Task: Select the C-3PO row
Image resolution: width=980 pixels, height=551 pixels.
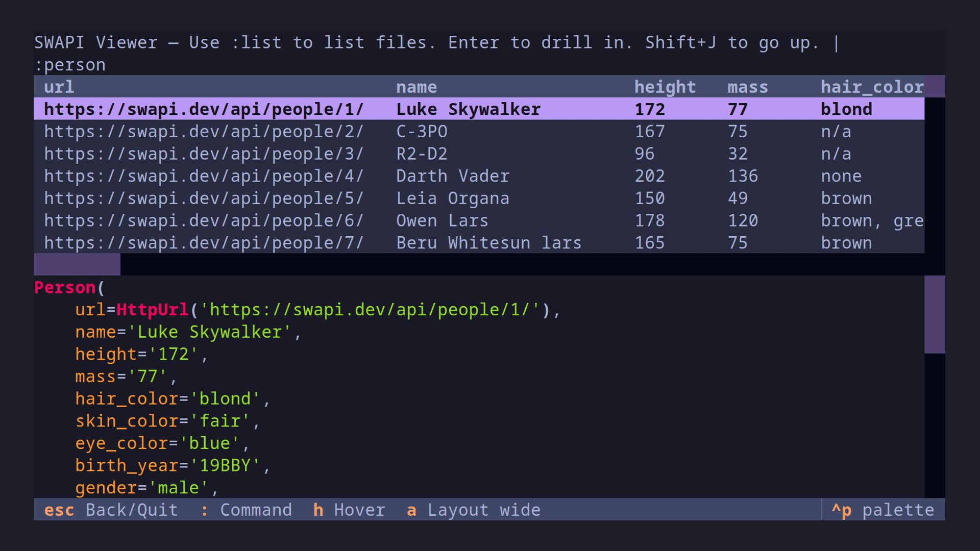Action: coord(479,131)
